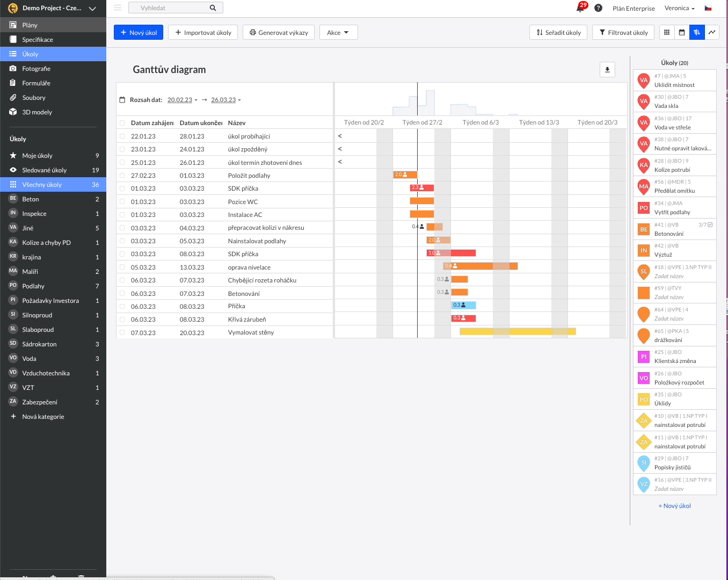The image size is (728, 580).
Task: Open Fotografie in the sidebar
Action: point(37,69)
